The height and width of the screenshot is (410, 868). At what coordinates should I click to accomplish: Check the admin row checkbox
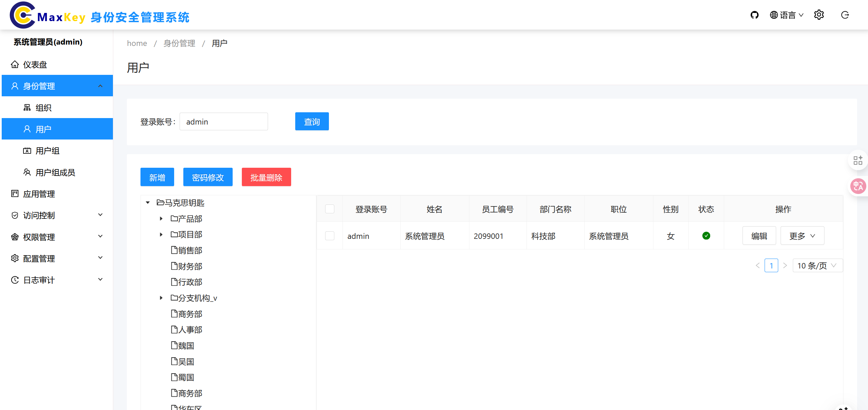330,236
